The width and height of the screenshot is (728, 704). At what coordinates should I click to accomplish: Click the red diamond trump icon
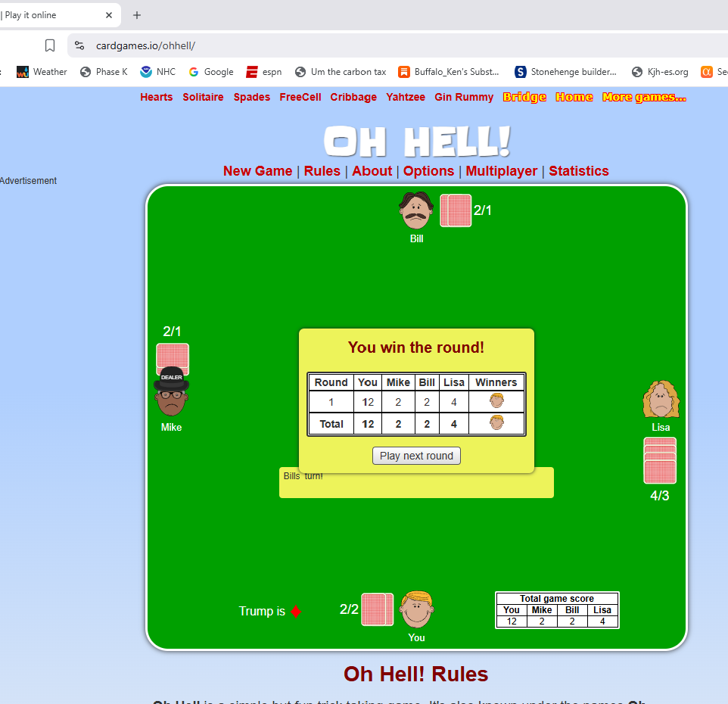(x=296, y=612)
